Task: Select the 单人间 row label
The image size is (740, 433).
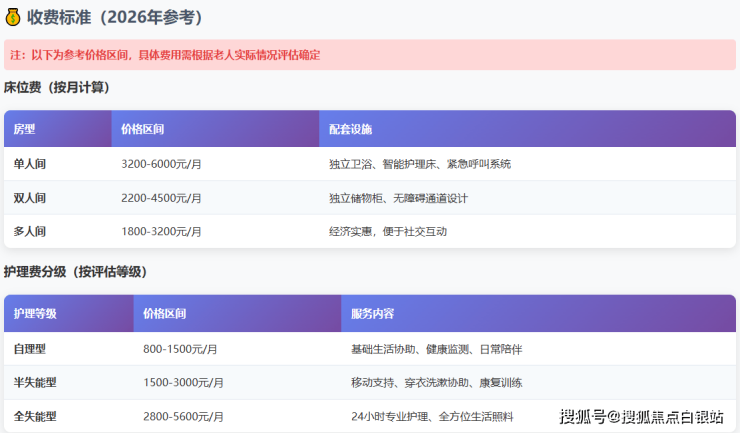Action: click(x=30, y=163)
